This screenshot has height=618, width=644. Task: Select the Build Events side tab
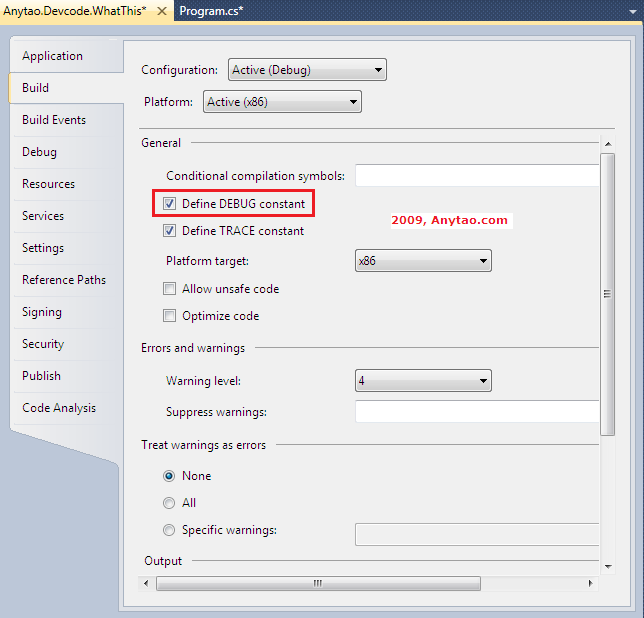coord(54,120)
